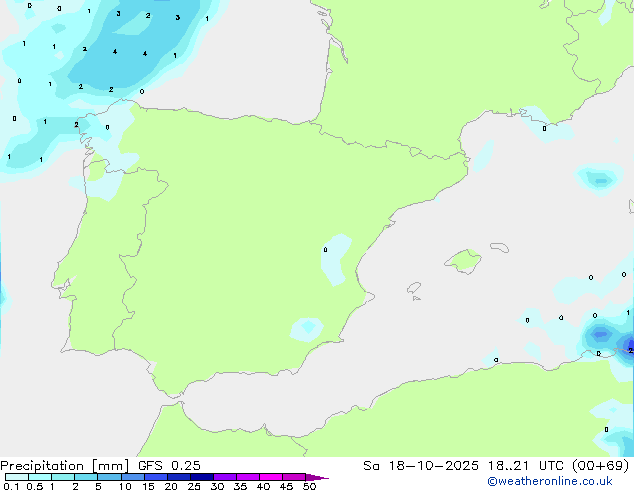Click the 'Precipitation [mm]' title text
The width and height of the screenshot is (634, 490).
pos(65,466)
